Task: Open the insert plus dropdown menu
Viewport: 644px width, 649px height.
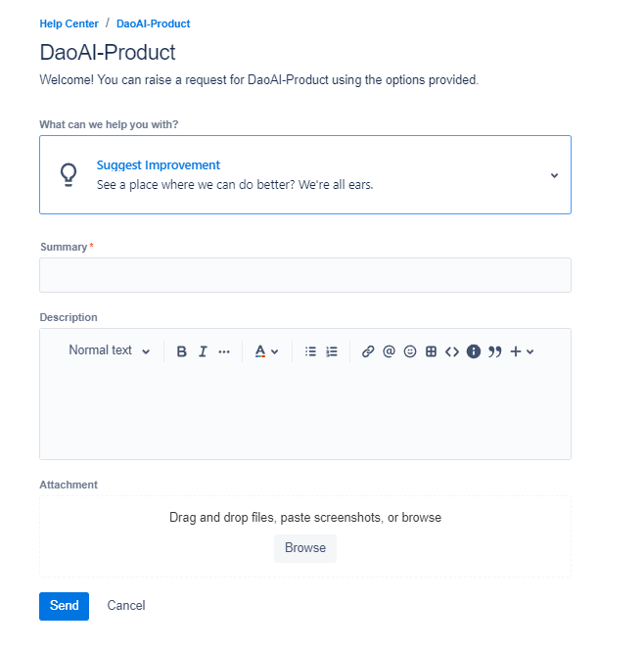Action: click(x=522, y=351)
